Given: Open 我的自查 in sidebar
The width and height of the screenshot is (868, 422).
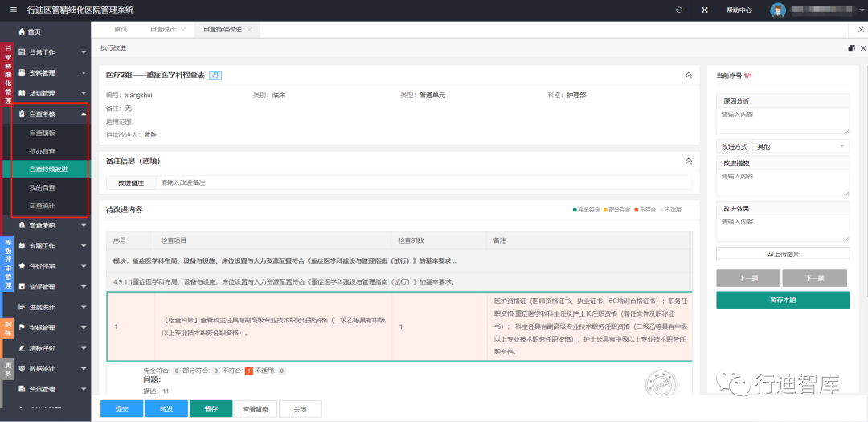Looking at the screenshot, I should (x=42, y=188).
